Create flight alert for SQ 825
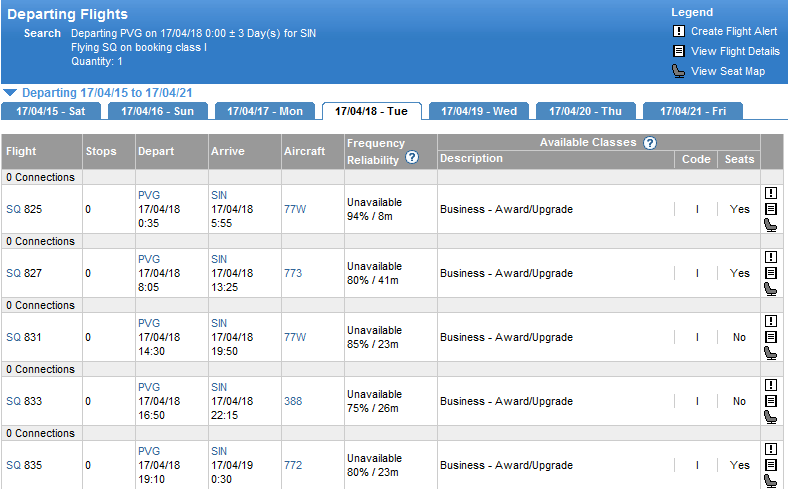 pyautogui.click(x=771, y=193)
